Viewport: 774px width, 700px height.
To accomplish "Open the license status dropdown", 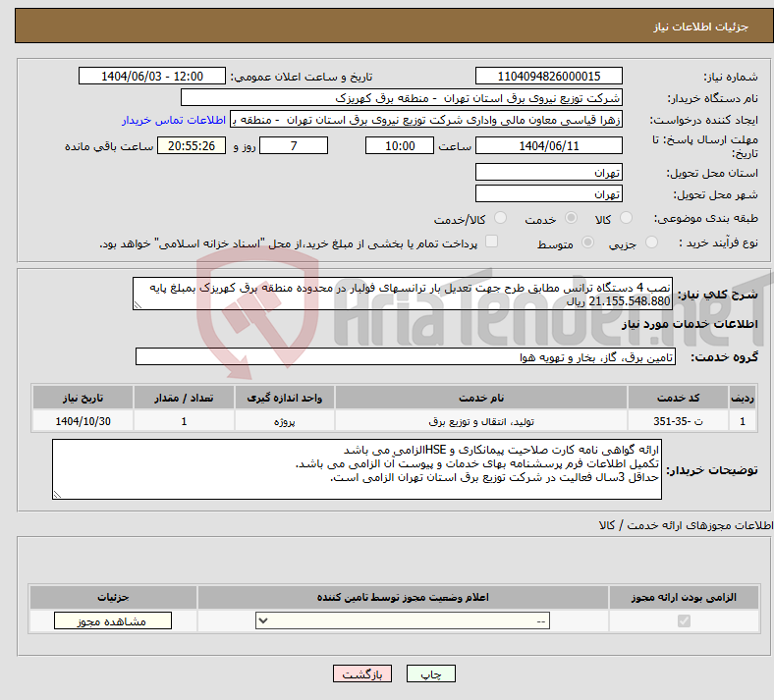I will pyautogui.click(x=403, y=620).
